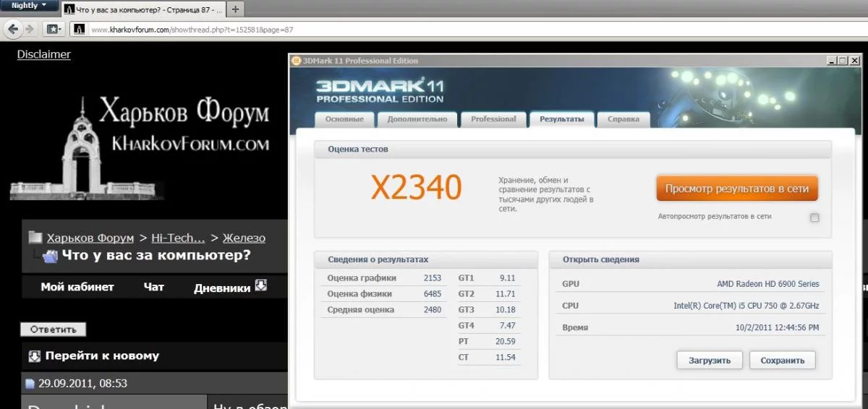Maximize the 3DMark 11 window
This screenshot has width=868, height=409.
click(843, 61)
